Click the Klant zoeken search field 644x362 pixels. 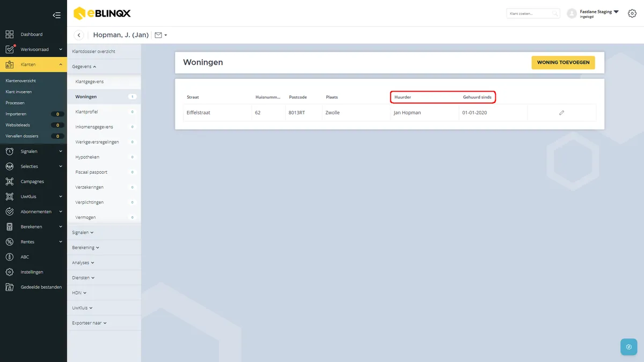(x=533, y=13)
